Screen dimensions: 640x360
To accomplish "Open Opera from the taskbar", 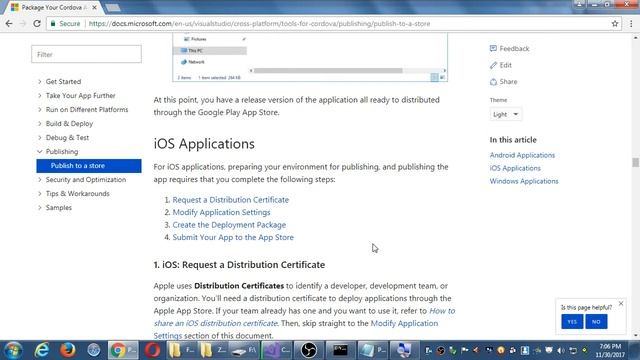I will [x=152, y=350].
